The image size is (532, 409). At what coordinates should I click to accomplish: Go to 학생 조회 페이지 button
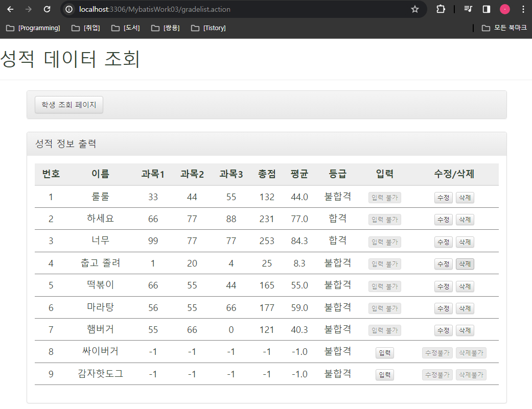69,105
